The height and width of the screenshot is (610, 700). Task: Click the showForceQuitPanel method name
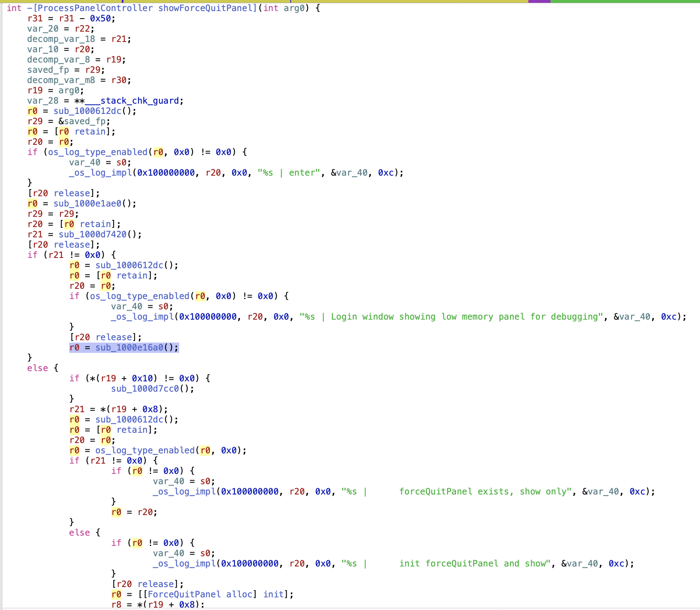click(208, 8)
